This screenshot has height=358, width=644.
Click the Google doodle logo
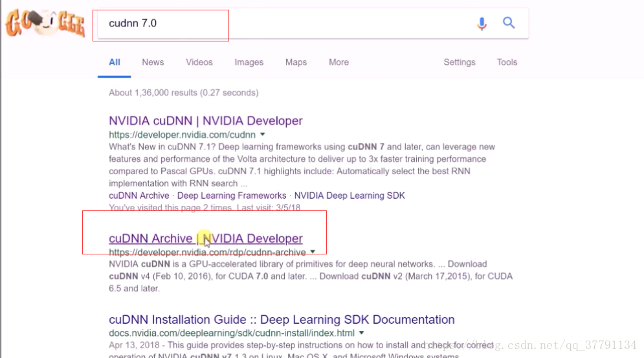tap(45, 23)
